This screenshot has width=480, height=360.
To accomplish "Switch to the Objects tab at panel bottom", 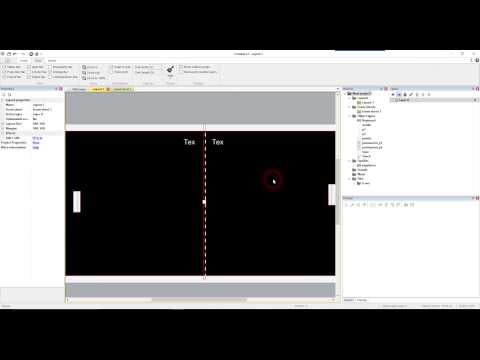I will click(x=349, y=300).
